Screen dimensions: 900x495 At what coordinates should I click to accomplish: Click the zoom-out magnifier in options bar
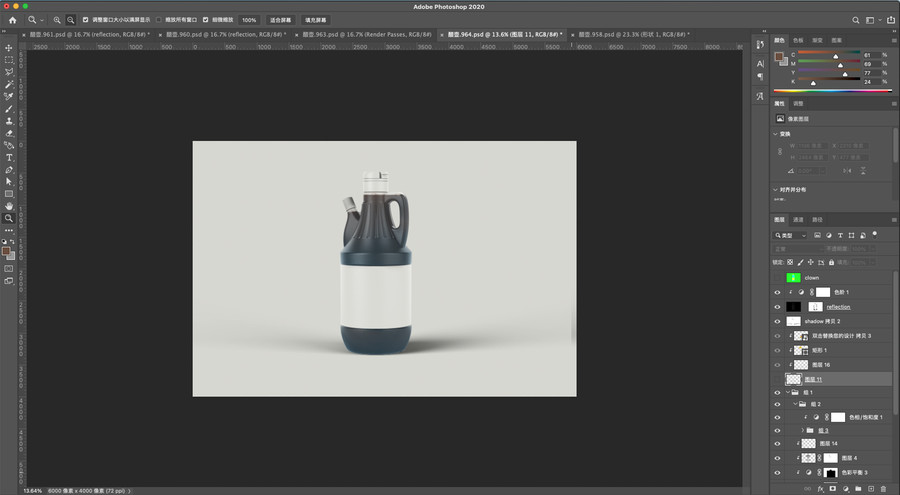70,20
